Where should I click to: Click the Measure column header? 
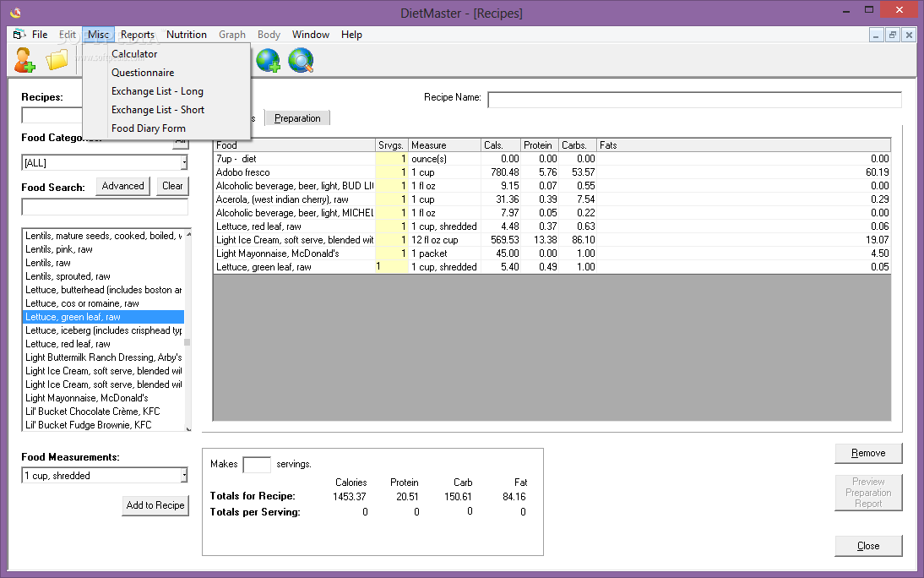444,145
